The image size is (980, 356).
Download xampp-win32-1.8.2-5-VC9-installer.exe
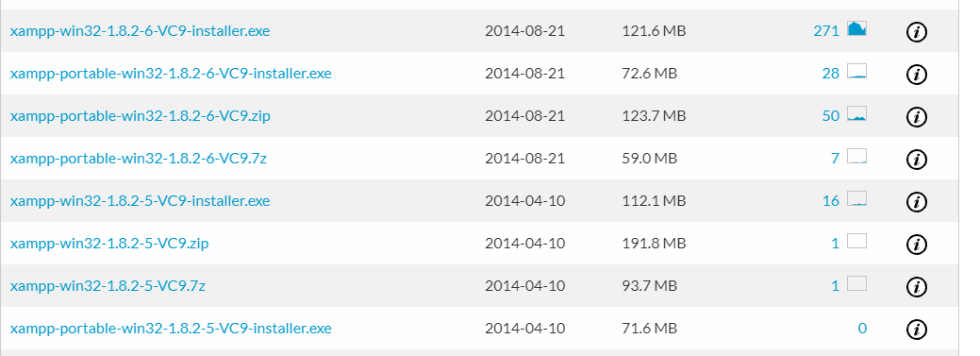pyautogui.click(x=140, y=201)
